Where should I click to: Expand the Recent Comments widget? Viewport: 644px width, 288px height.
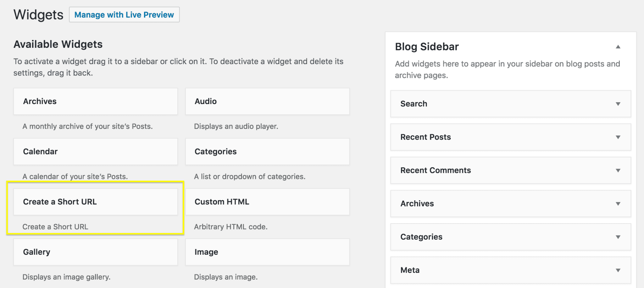tap(619, 170)
